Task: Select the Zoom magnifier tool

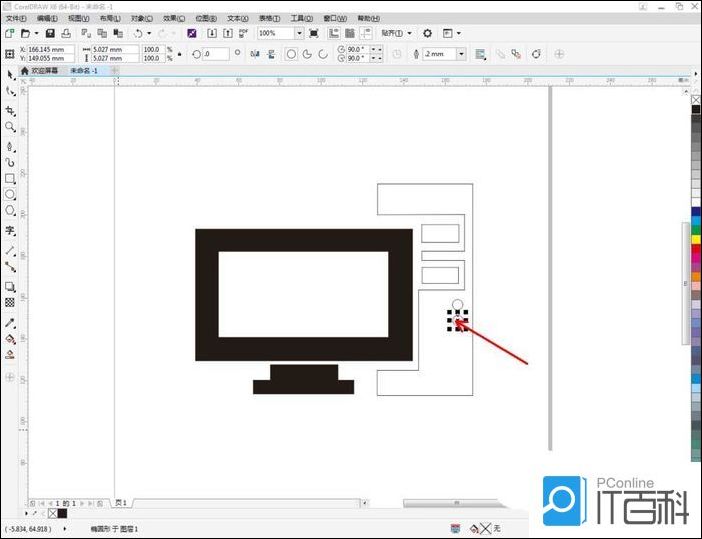Action: click(10, 127)
